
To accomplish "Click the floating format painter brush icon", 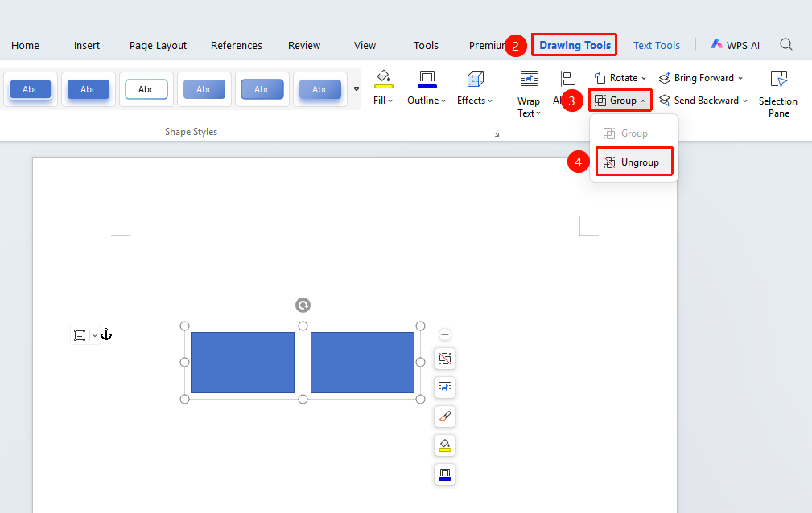I will [x=445, y=417].
